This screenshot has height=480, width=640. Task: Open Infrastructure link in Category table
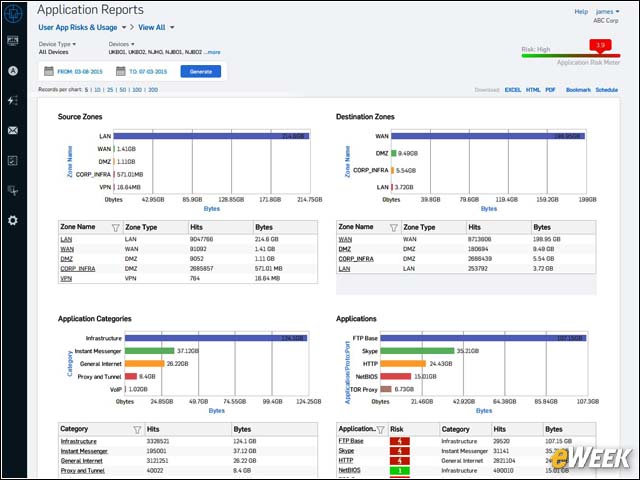pos(79,442)
